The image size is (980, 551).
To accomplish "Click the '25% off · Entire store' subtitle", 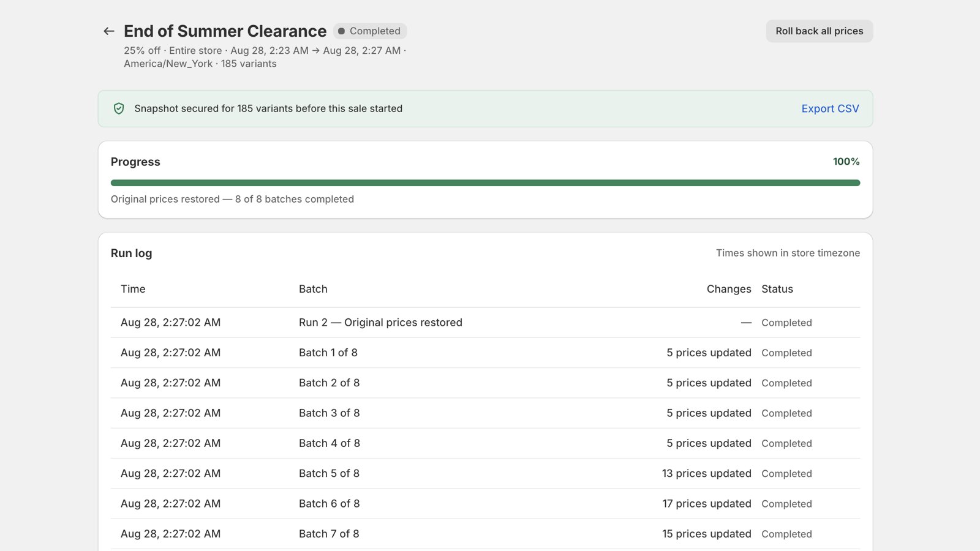I will pos(265,57).
